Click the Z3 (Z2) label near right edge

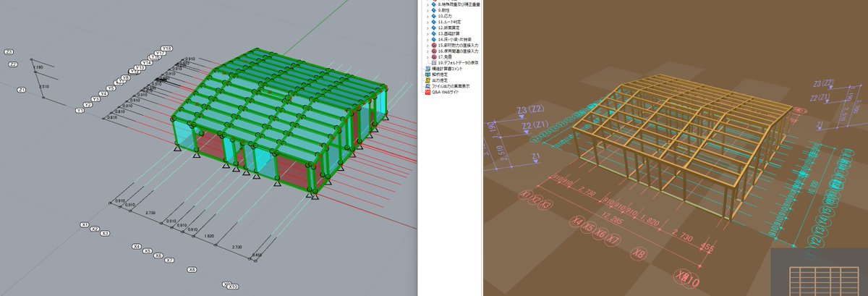tap(824, 83)
